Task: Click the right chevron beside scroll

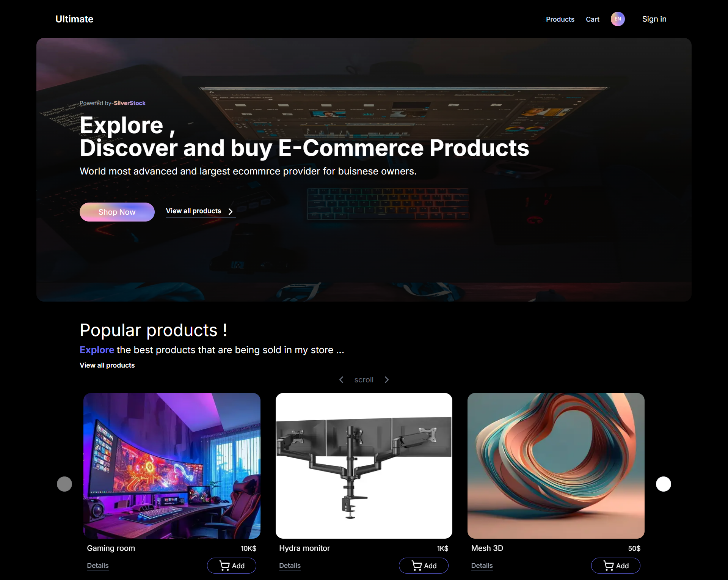Action: [387, 380]
